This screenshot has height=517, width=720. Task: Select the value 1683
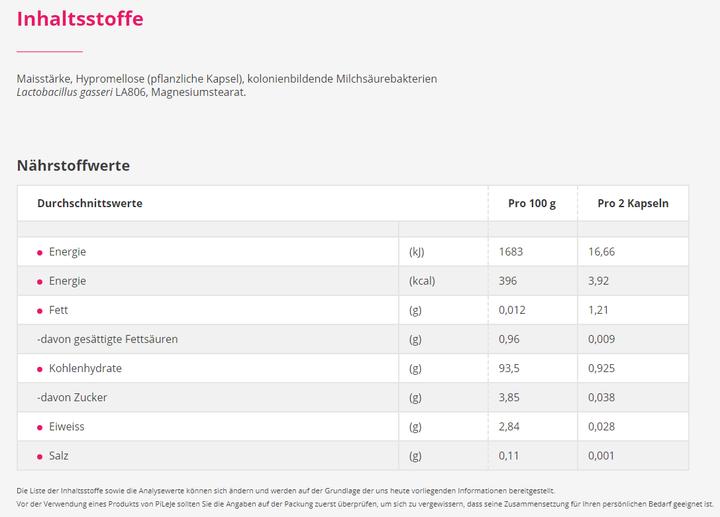coord(511,252)
